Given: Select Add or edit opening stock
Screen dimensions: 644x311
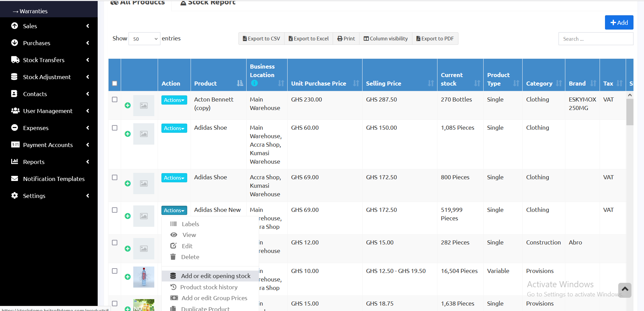Looking at the screenshot, I should [210, 276].
